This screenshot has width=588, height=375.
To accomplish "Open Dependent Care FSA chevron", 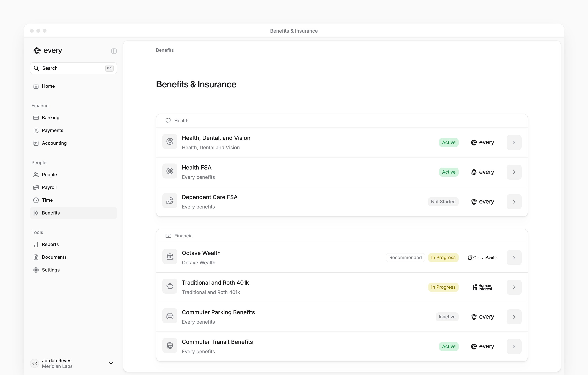I will click(514, 202).
